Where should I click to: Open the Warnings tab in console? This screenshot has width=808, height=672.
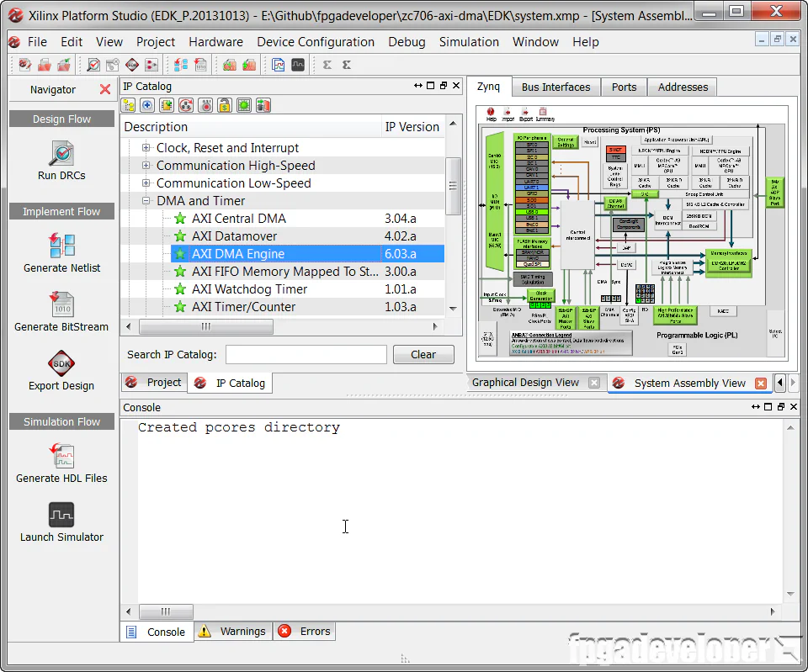pyautogui.click(x=233, y=632)
